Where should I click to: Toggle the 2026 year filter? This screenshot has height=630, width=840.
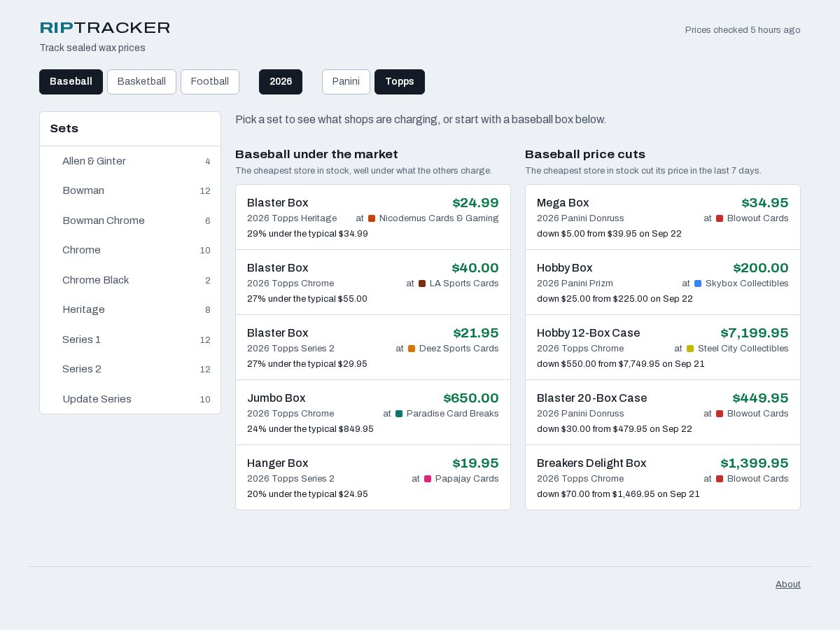point(281,82)
